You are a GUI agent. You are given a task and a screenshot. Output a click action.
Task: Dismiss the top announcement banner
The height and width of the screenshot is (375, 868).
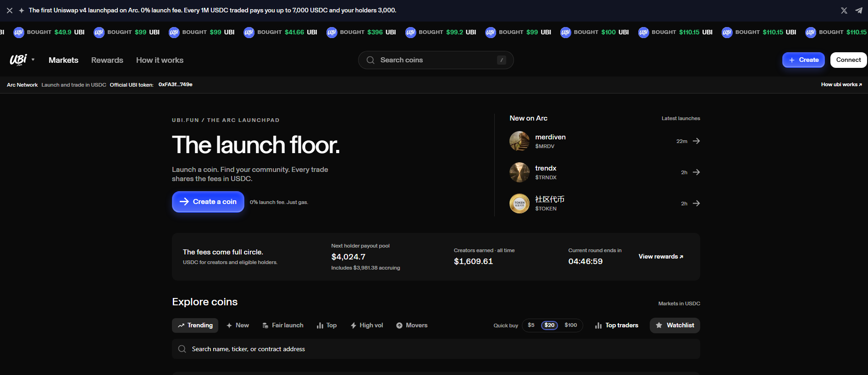pos(10,10)
